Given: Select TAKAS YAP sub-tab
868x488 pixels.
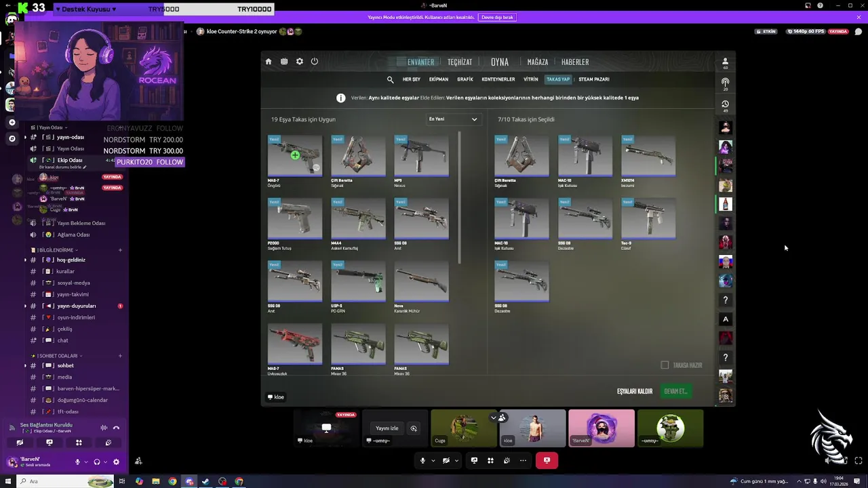Looking at the screenshot, I should tap(558, 79).
